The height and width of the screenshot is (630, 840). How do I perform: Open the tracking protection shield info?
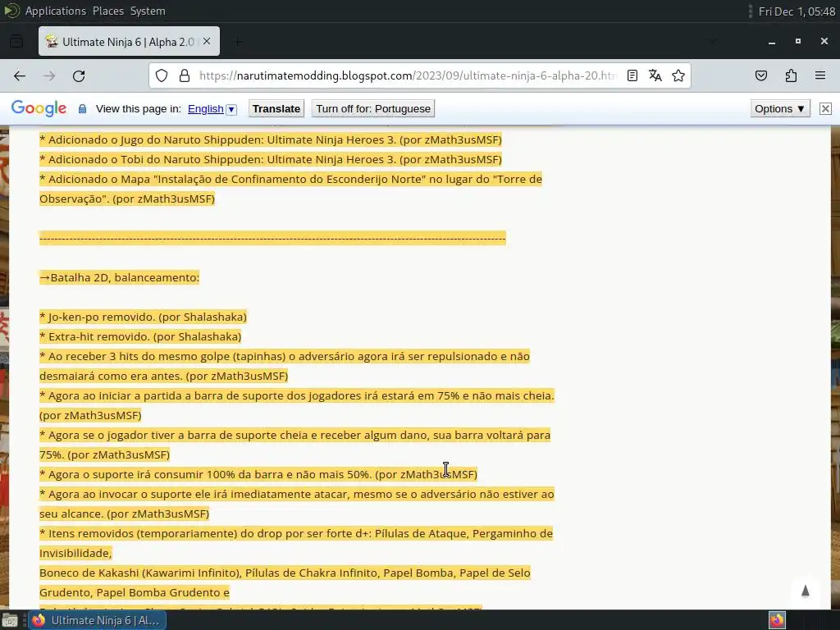[x=162, y=75]
